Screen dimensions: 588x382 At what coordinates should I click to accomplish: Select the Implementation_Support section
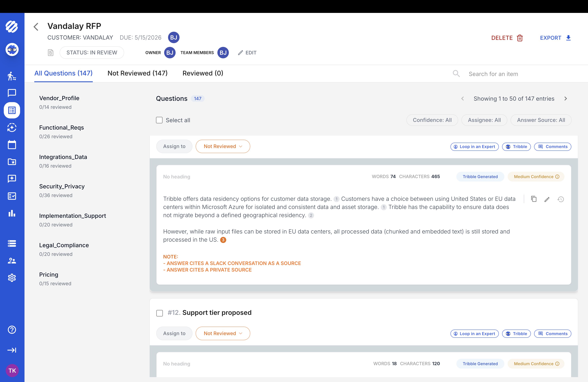[x=73, y=220]
